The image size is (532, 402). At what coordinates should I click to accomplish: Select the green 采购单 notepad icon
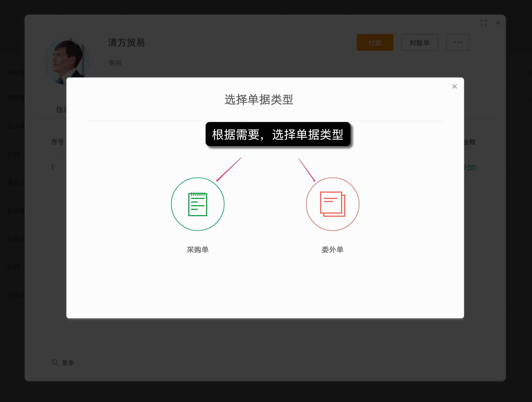[x=197, y=204]
